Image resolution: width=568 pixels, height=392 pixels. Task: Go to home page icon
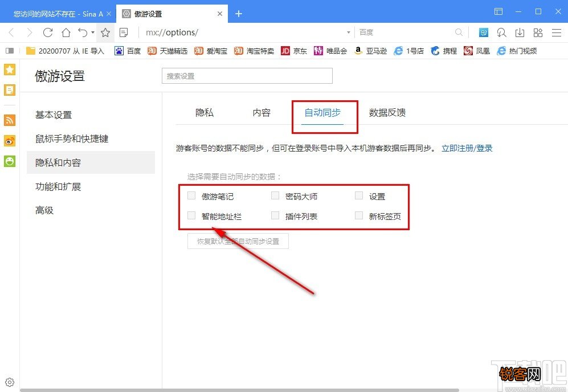(x=66, y=32)
